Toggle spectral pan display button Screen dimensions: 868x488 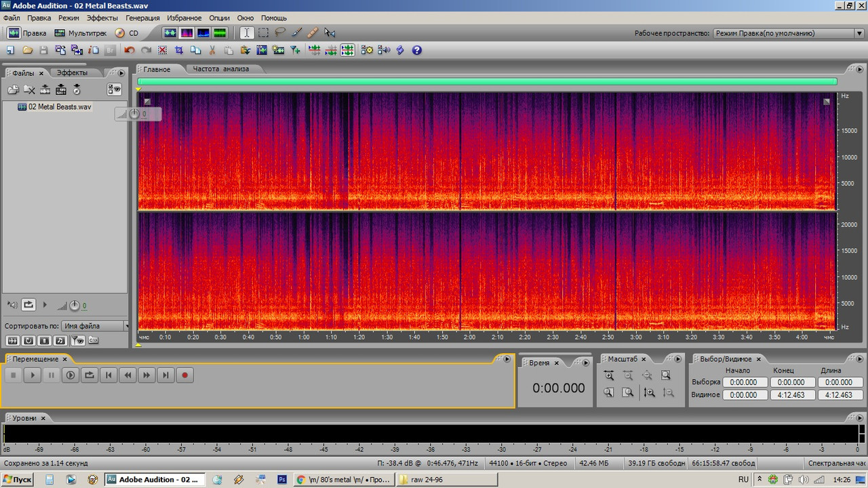coord(203,33)
